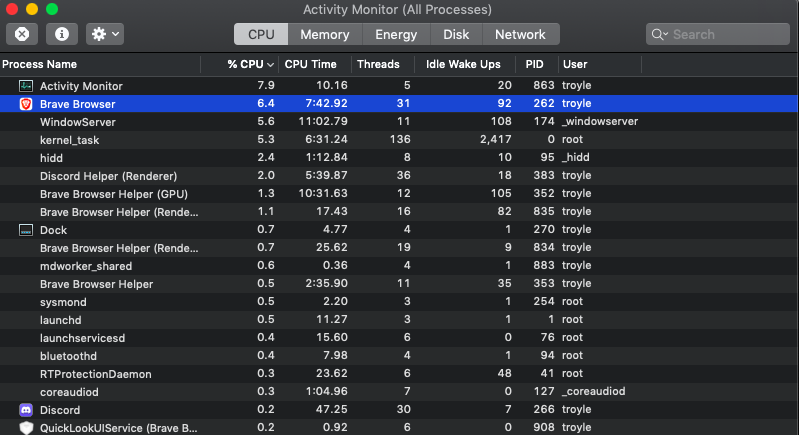Click the Brave Browser lion icon

[25, 104]
